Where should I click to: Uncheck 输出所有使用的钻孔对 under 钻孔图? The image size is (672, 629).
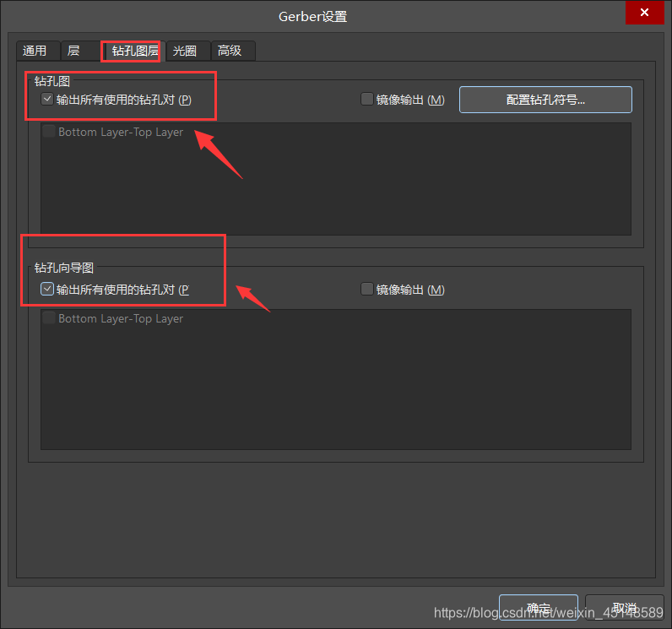point(48,100)
